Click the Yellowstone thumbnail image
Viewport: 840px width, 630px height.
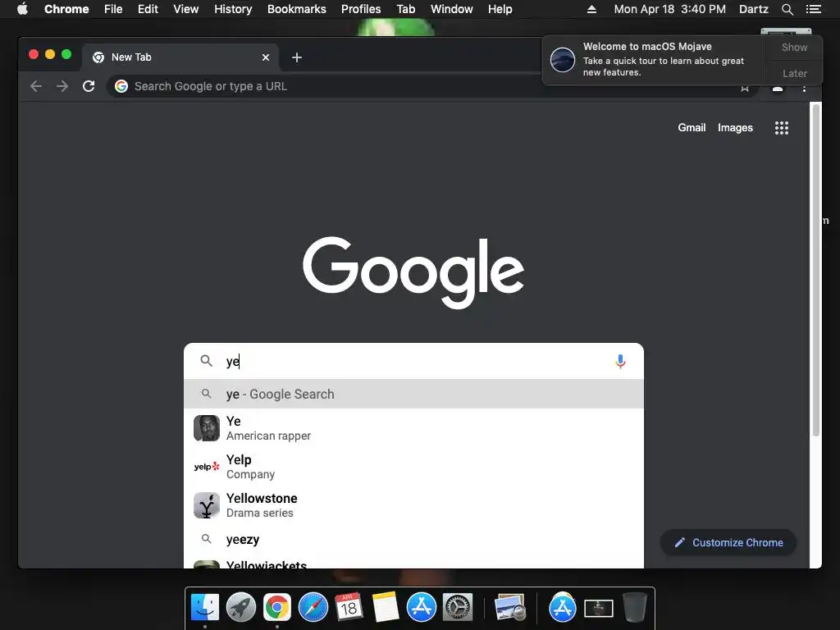tap(206, 505)
